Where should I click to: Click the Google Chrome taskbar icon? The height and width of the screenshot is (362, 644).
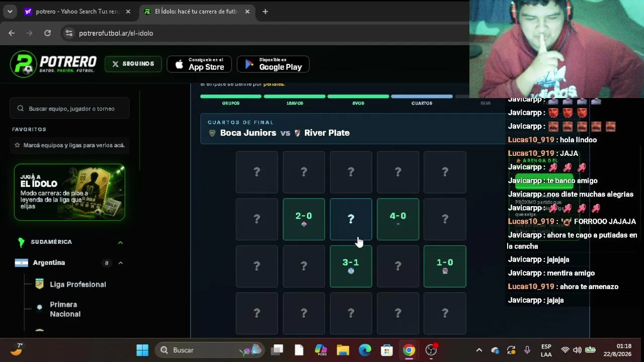409,350
